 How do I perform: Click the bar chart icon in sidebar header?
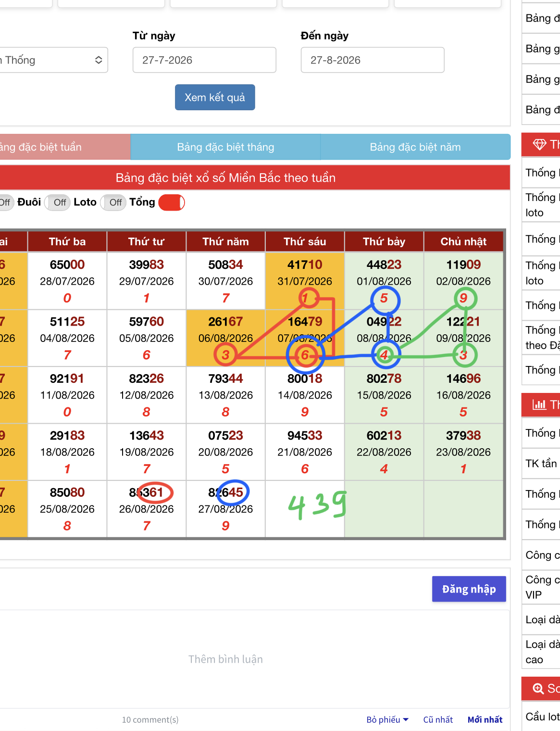tap(539, 404)
